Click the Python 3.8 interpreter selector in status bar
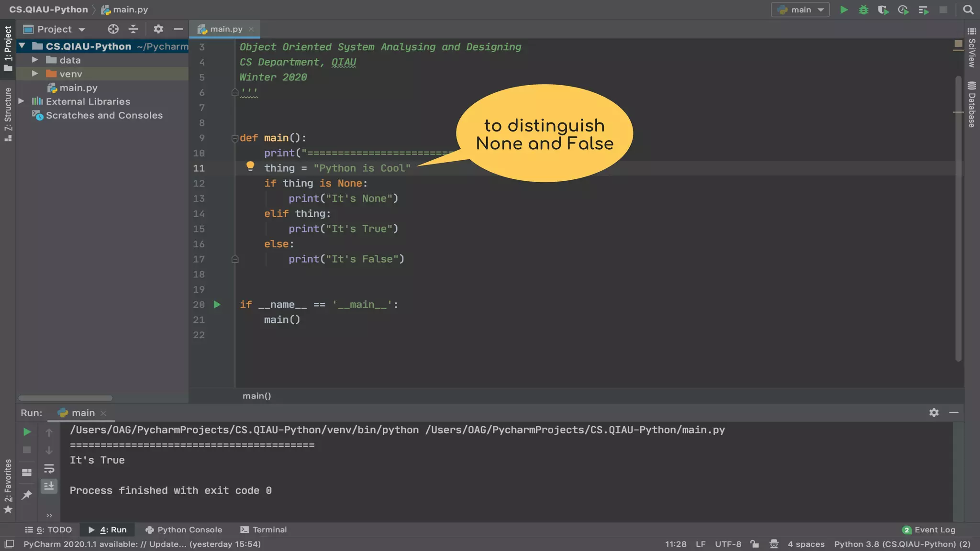The image size is (980, 551). (x=902, y=544)
